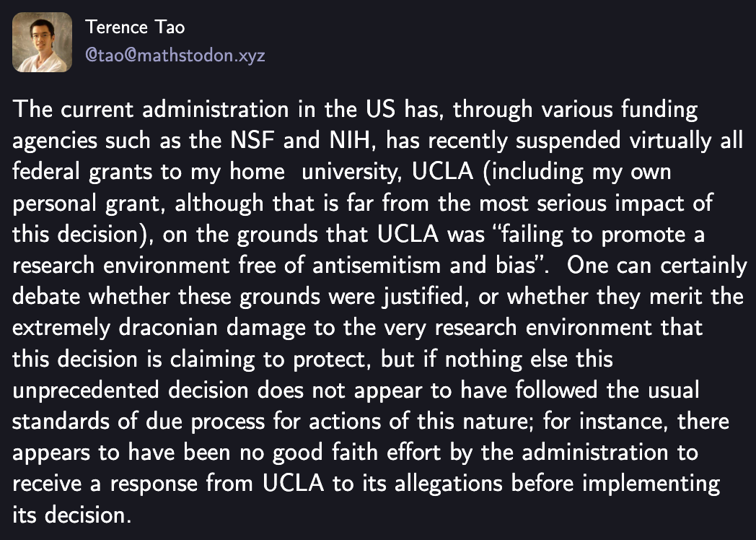Click the word funding in the first line
756x540 pixels.
tap(659, 110)
